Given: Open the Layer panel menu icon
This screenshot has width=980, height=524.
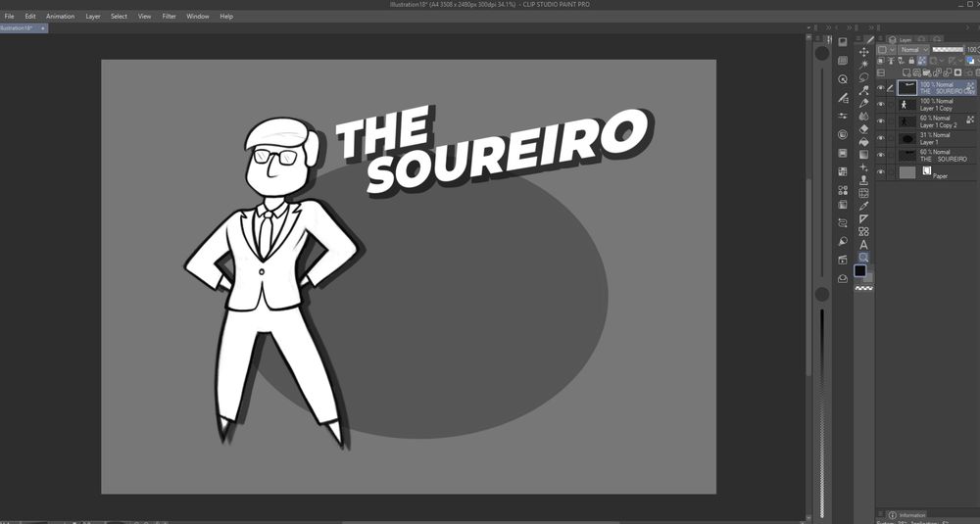Looking at the screenshot, I should [881, 38].
